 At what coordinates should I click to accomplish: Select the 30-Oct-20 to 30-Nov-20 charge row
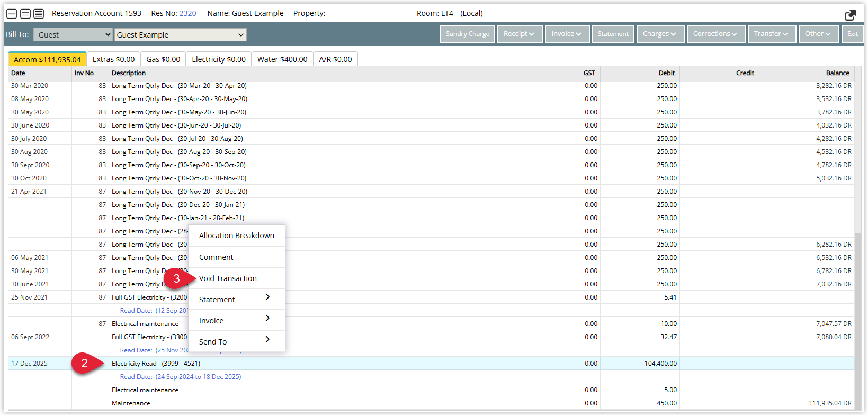tap(431, 178)
